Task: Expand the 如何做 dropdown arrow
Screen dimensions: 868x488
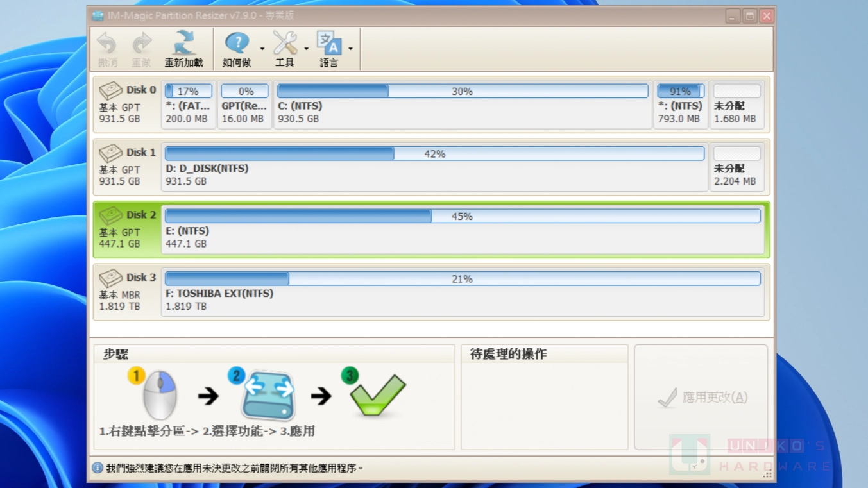Action: coord(262,49)
